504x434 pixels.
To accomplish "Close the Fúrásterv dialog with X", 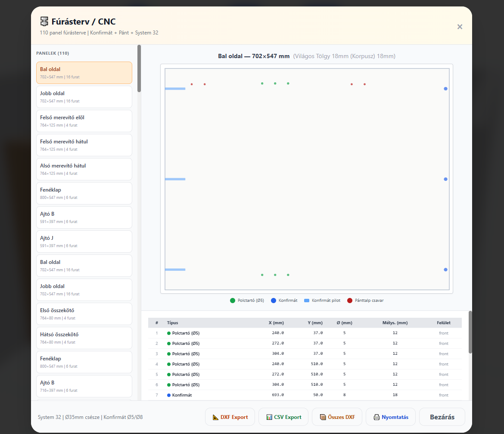I will (460, 27).
